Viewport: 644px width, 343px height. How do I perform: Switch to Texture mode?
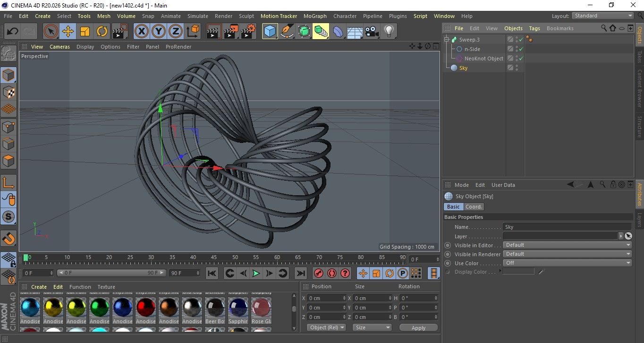(8, 92)
